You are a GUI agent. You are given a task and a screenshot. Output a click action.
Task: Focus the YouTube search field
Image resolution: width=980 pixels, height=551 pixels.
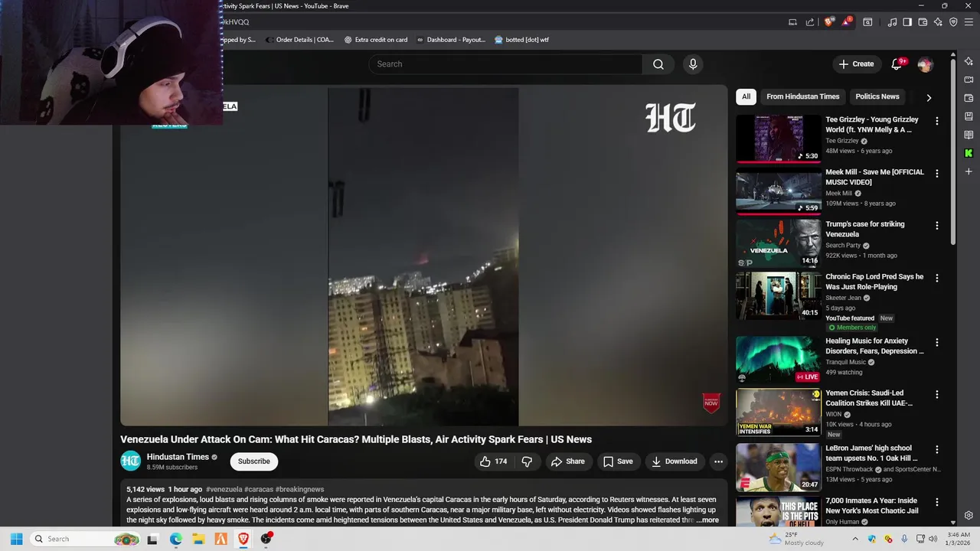(505, 64)
